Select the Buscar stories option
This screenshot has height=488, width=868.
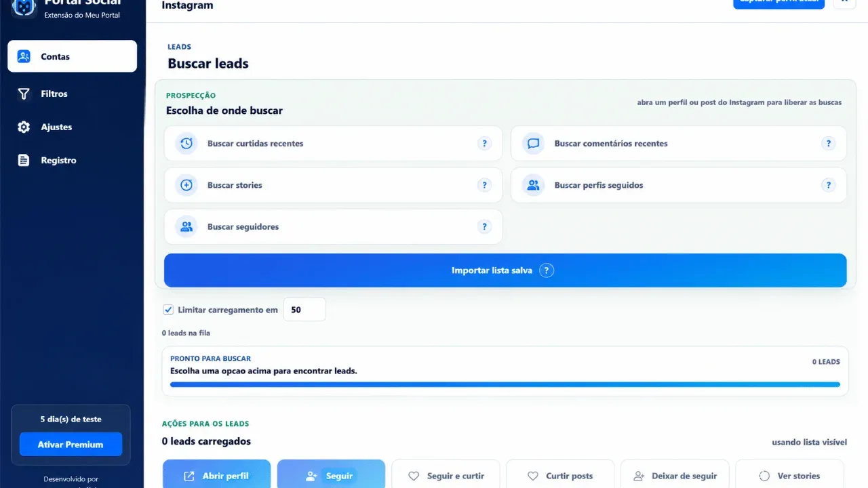point(333,185)
